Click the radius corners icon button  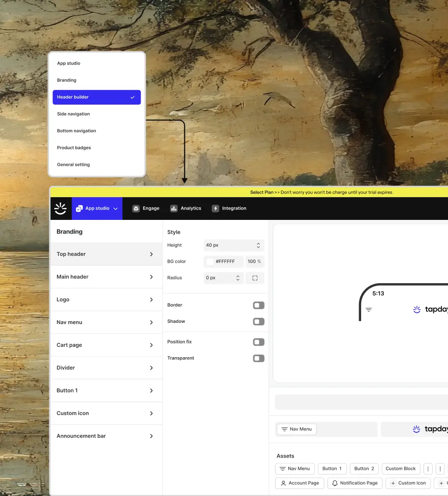(255, 278)
